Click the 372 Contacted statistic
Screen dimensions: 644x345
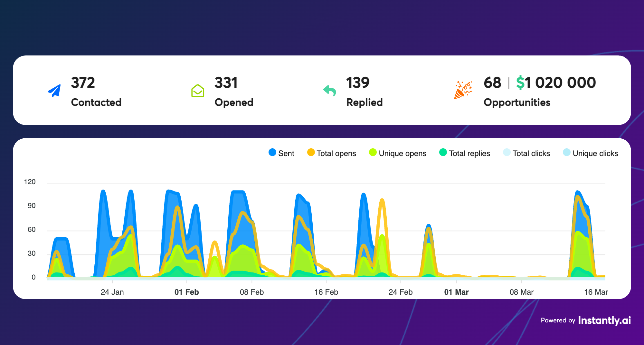83,83
